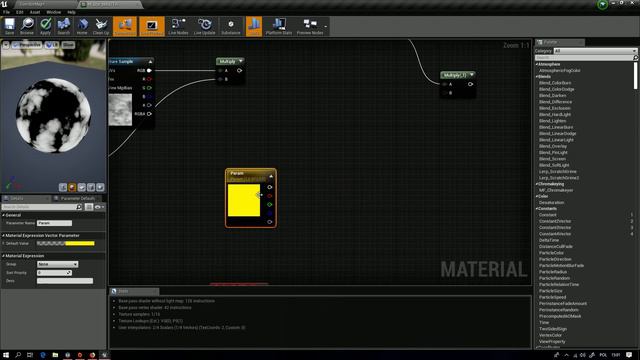Open File Explorer from the taskbar
The image size is (640, 360).
(55, 355)
